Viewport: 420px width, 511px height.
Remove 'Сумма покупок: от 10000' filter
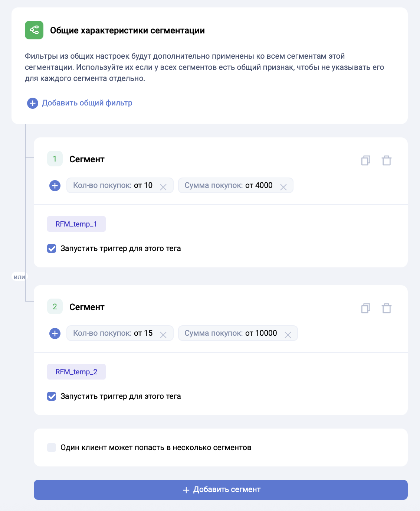288,335
